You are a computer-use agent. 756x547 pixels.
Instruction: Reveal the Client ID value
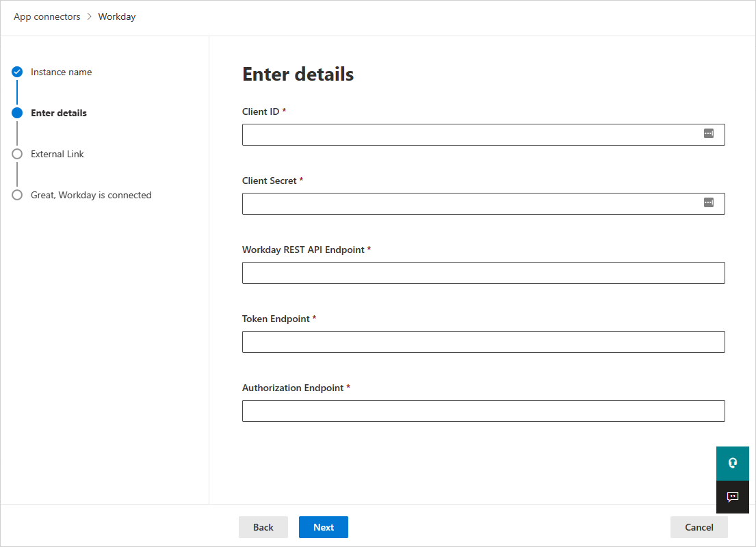(x=709, y=134)
